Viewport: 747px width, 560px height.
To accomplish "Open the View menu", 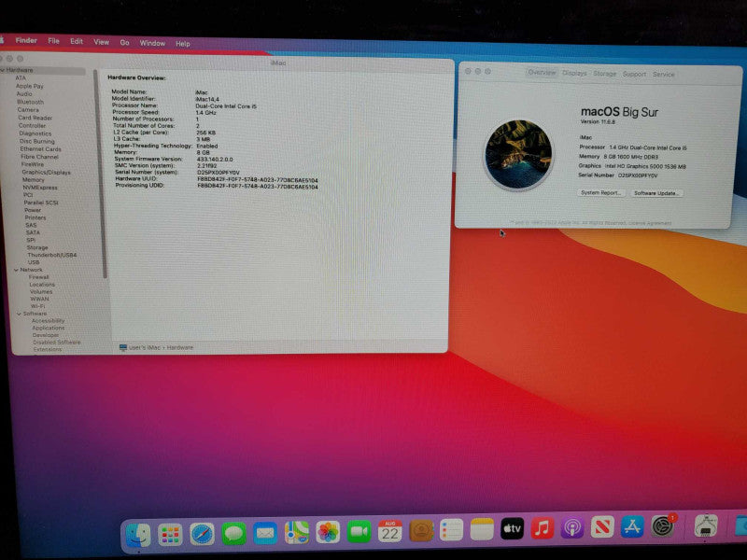I will tap(101, 42).
